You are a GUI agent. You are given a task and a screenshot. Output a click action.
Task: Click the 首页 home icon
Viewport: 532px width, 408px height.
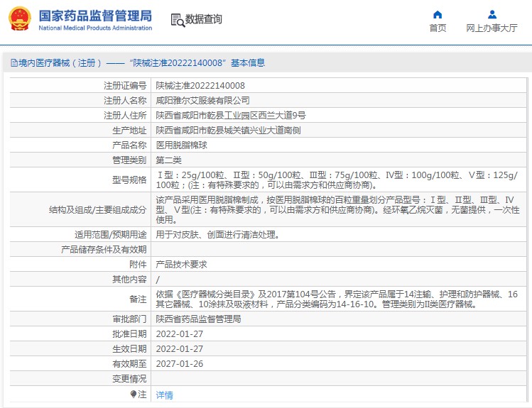tap(438, 15)
